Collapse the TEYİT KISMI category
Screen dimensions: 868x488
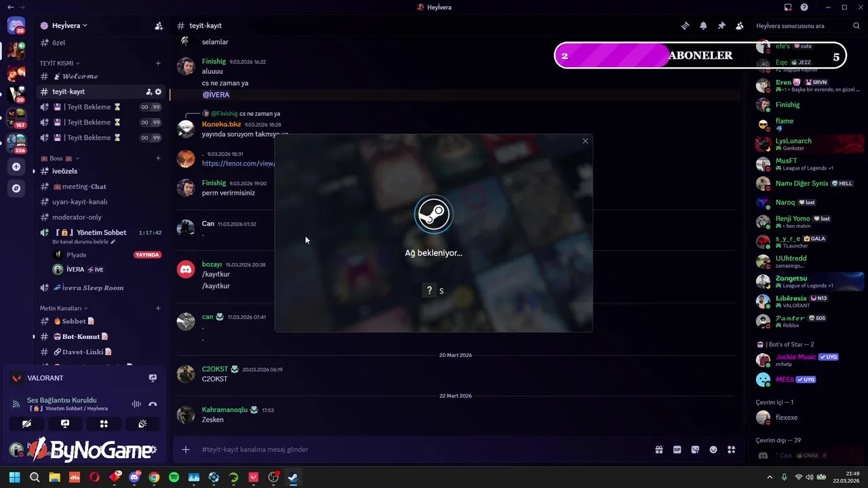[60, 63]
